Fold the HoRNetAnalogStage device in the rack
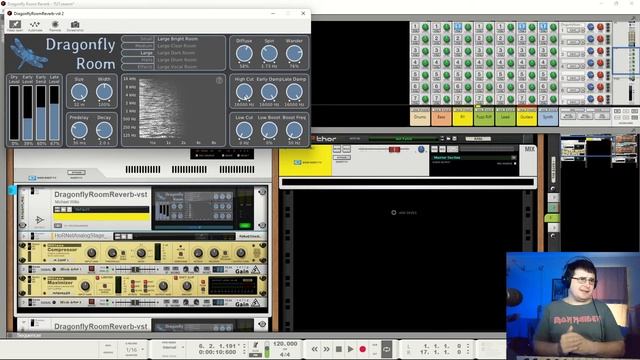640x360 pixels. (x=24, y=236)
